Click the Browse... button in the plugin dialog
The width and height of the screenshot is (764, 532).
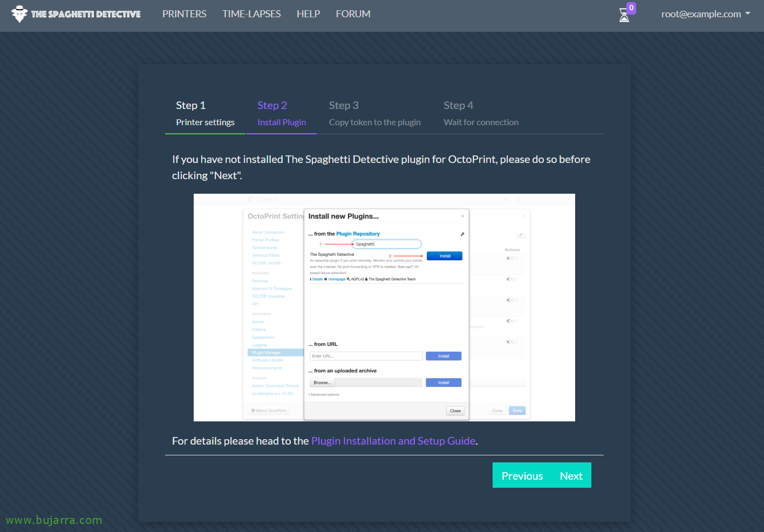pyautogui.click(x=322, y=383)
